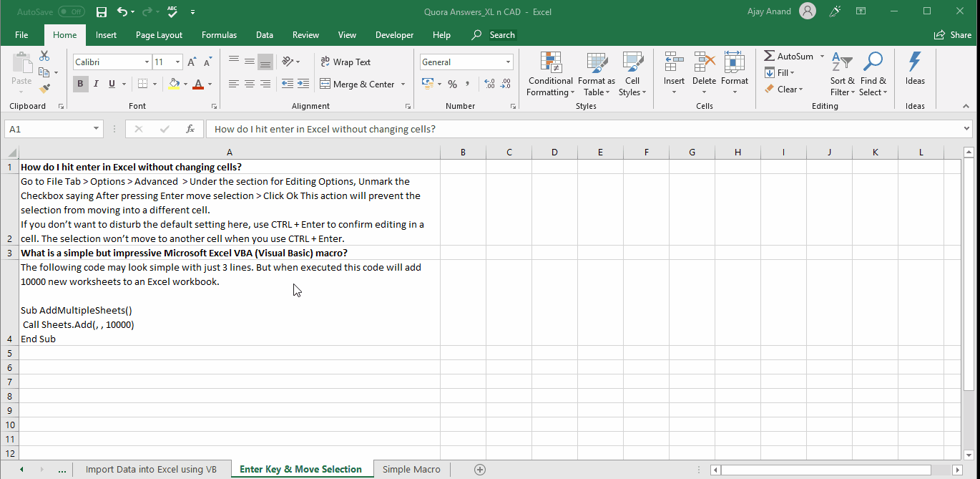Toggle bold formatting
Image resolution: width=980 pixels, height=479 pixels.
(80, 84)
